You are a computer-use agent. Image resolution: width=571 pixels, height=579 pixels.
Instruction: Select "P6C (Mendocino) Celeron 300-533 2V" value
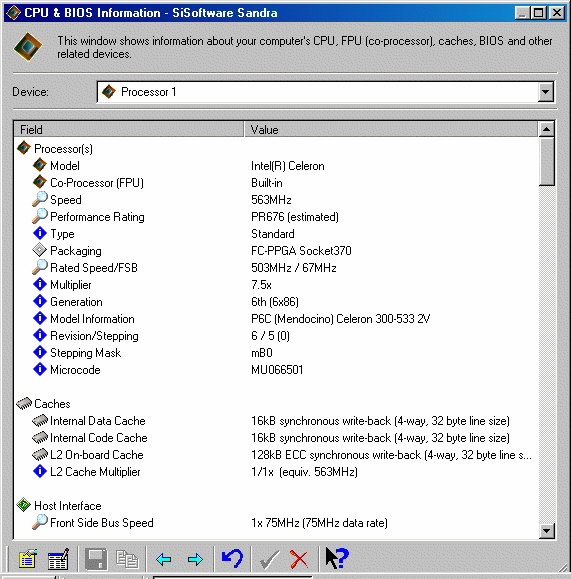tap(341, 319)
